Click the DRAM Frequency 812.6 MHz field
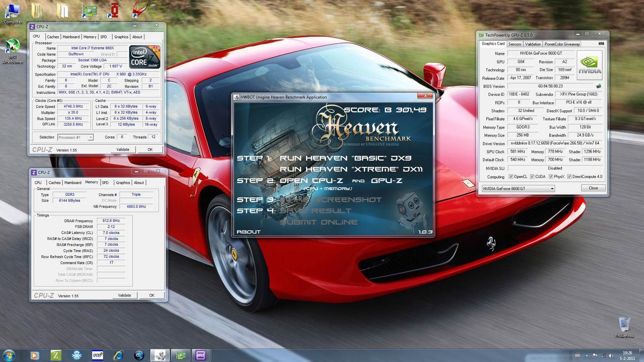This screenshot has width=644, height=362. 111,221
